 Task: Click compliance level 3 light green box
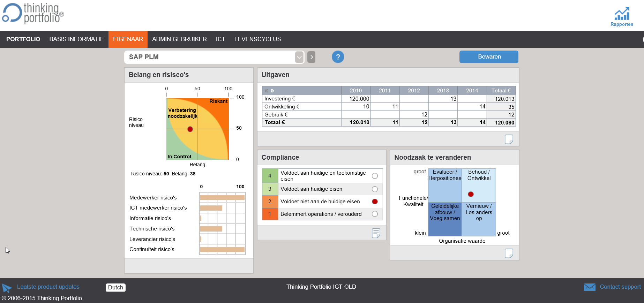[x=270, y=189]
